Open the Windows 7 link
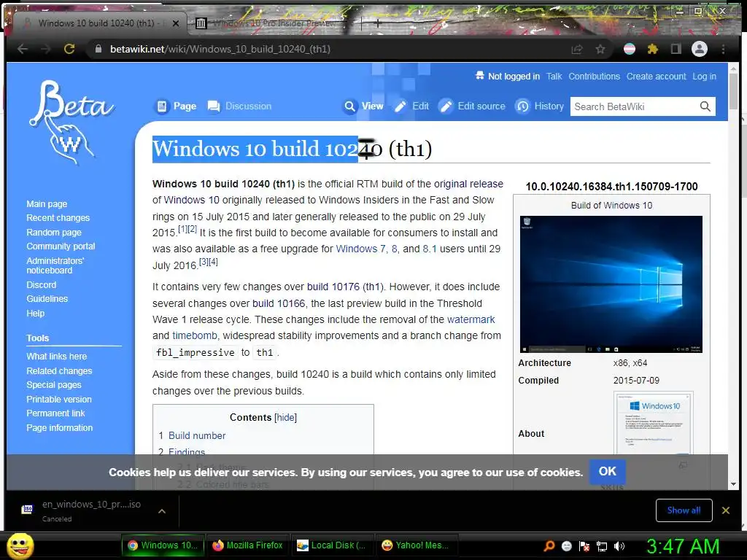Image resolution: width=747 pixels, height=560 pixels. pyautogui.click(x=360, y=249)
